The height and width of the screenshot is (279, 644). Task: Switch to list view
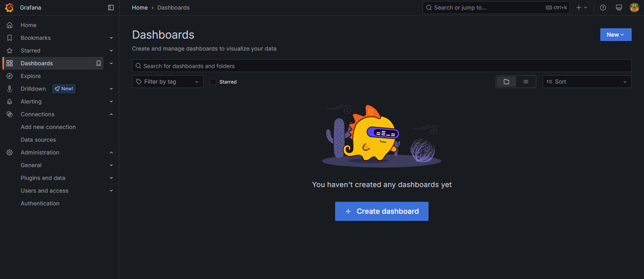point(526,82)
